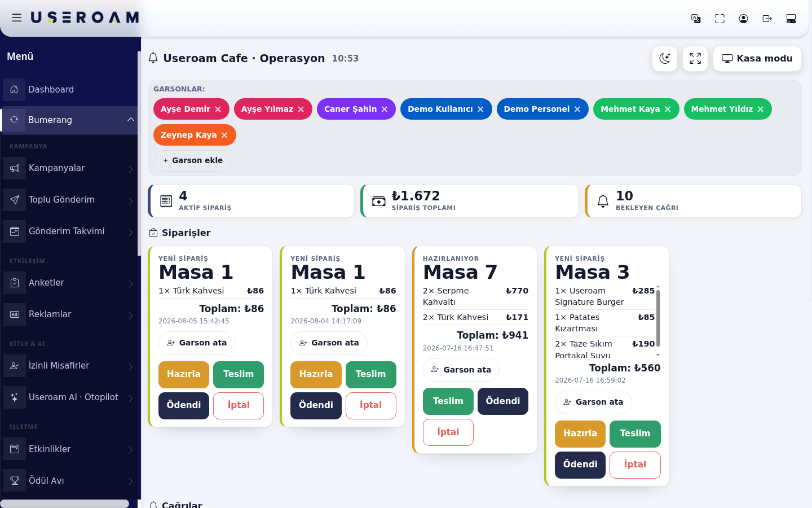Remove waiter Mehmet Kaya
Viewport: 812px width, 508px height.
[x=668, y=110]
